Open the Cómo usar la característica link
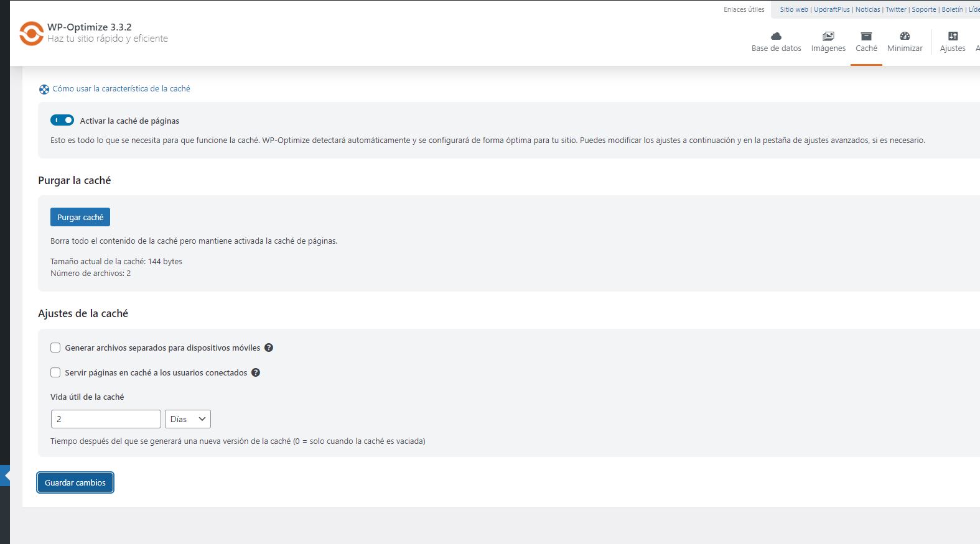Screen dimensions: 980x544 tap(121, 89)
